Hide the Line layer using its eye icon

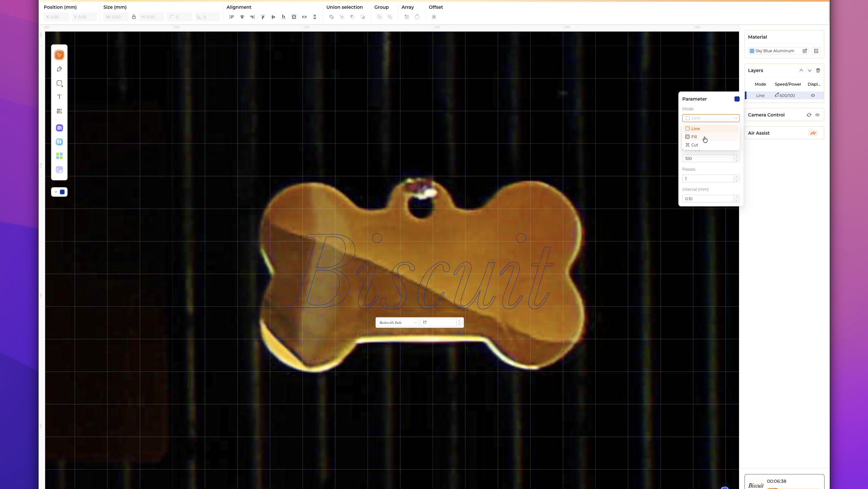pos(813,95)
